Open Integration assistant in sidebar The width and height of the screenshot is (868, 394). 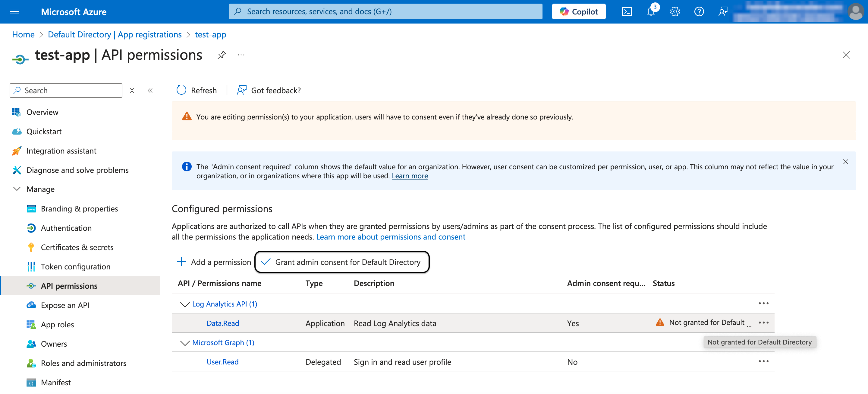(x=61, y=151)
